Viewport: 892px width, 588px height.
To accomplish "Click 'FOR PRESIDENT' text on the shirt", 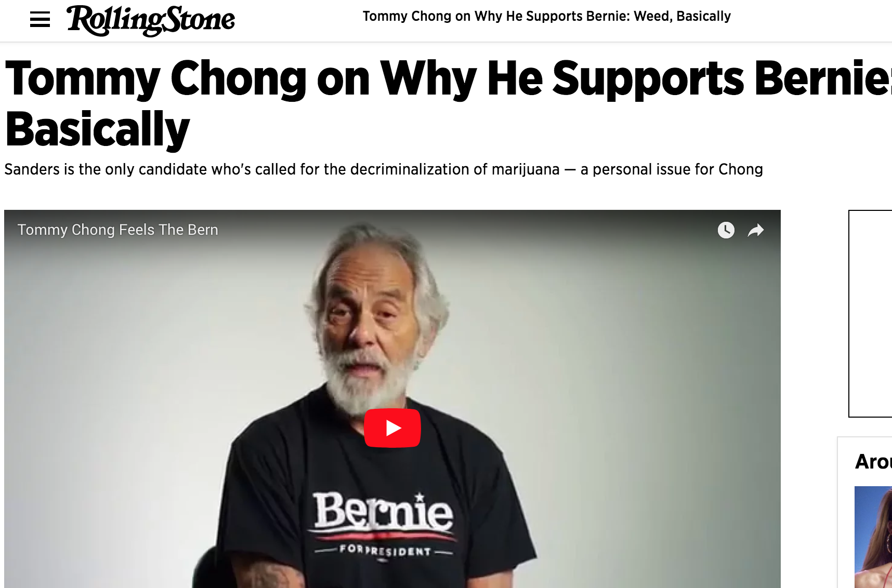I will point(385,551).
